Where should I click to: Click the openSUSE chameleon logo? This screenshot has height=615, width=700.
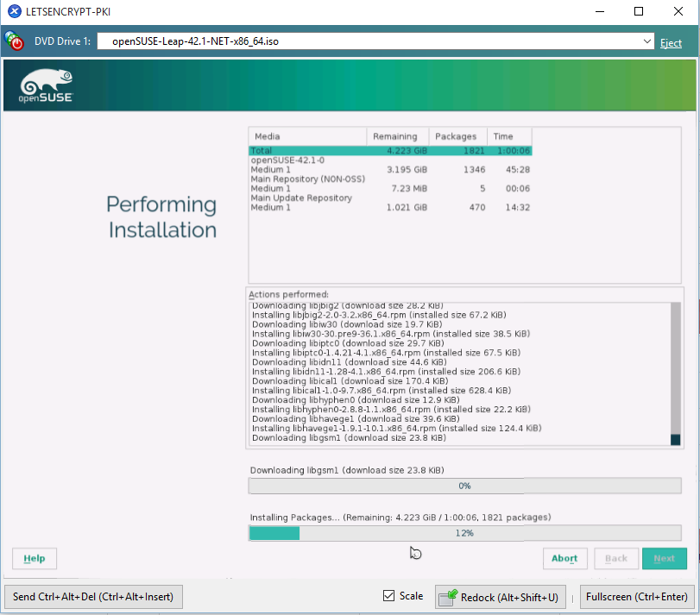[x=47, y=86]
